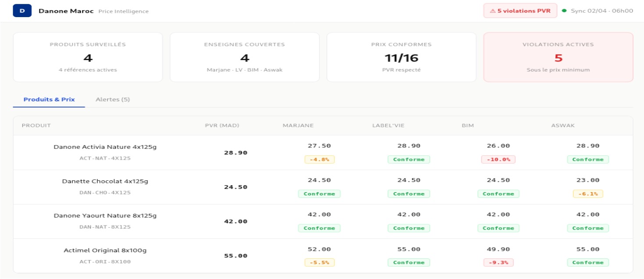This screenshot has width=644, height=279.
Task: Click the -10.0% BIM badge for Activia
Action: (x=498, y=160)
